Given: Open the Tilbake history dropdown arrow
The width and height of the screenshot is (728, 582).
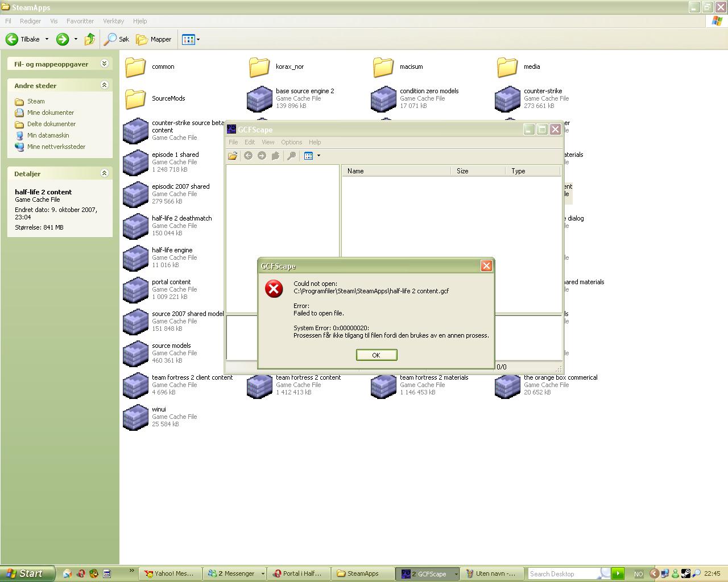Looking at the screenshot, I should [47, 39].
